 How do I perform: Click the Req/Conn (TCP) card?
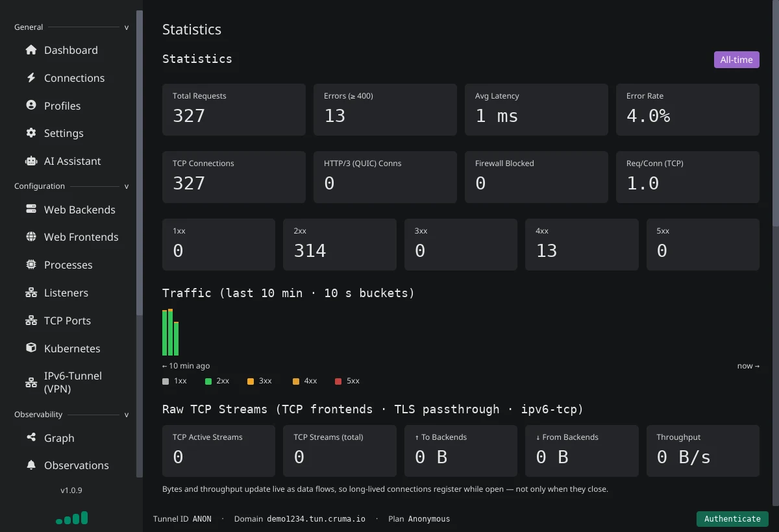[687, 177]
